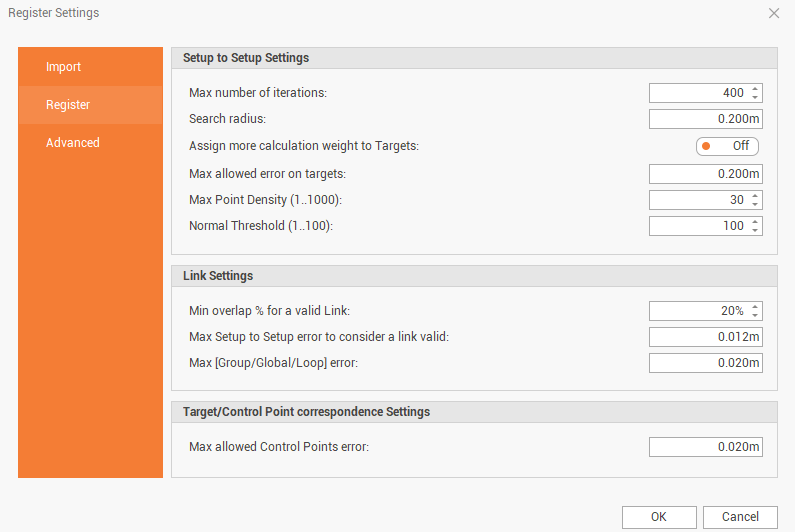Decrease Max number of iterations value
This screenshot has height=532, width=795.
click(x=755, y=97)
